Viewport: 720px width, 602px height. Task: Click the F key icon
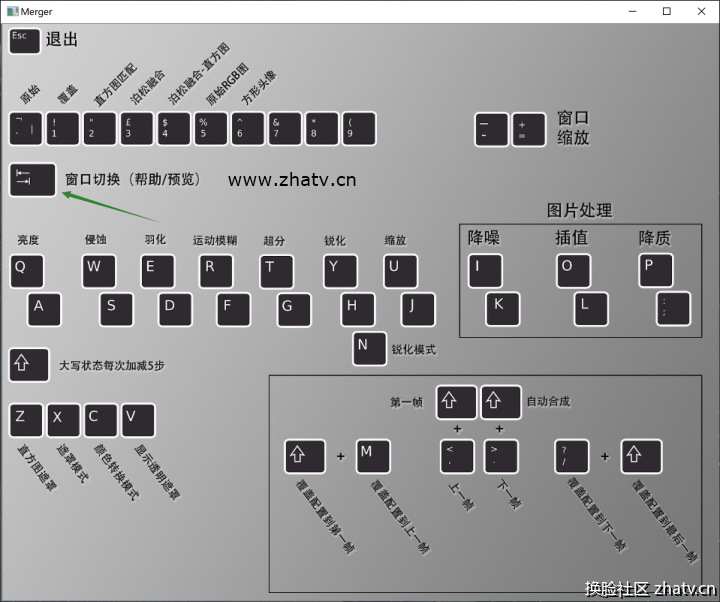pyautogui.click(x=234, y=310)
